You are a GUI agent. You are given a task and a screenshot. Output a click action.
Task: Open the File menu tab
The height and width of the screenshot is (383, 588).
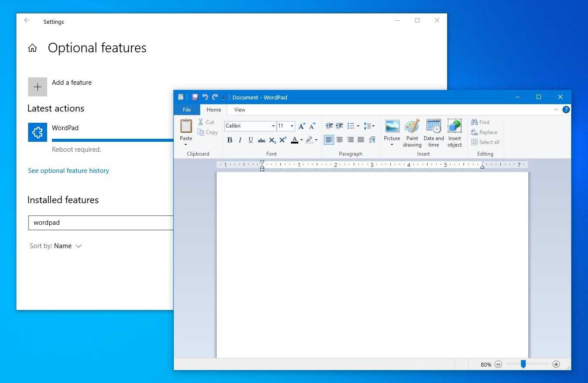coord(187,110)
